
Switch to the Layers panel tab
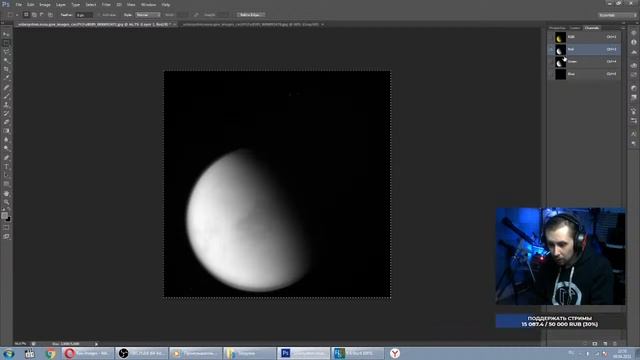[575, 28]
